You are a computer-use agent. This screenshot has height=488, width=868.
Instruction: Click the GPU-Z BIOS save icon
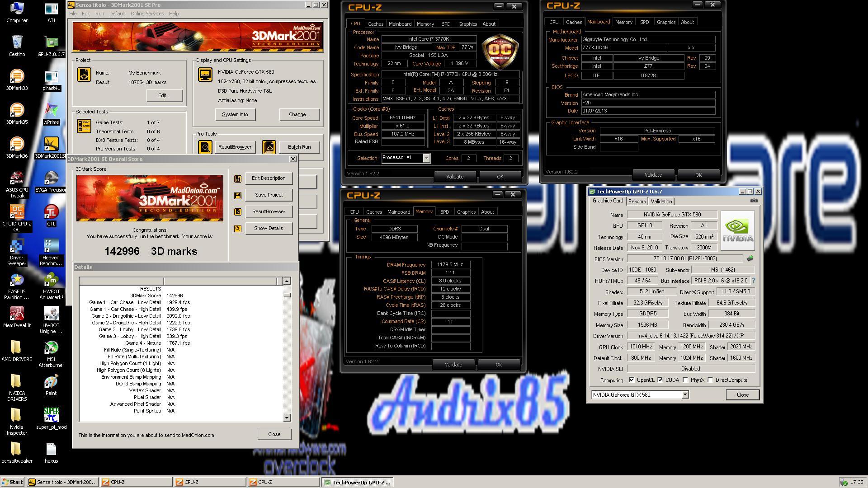pos(750,258)
